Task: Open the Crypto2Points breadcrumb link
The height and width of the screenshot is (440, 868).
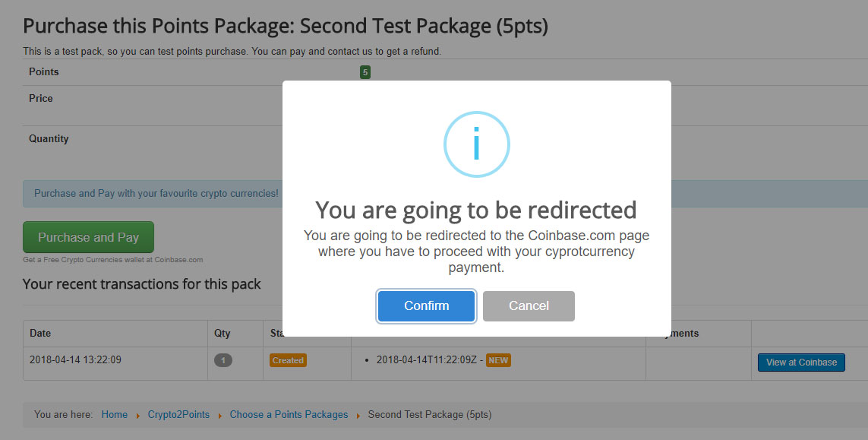Action: 178,414
